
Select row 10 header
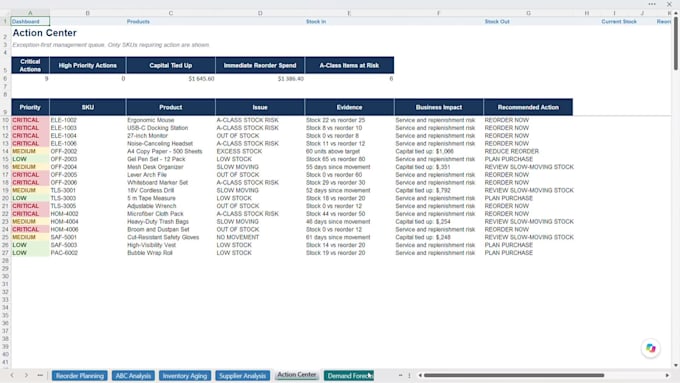click(x=5, y=120)
